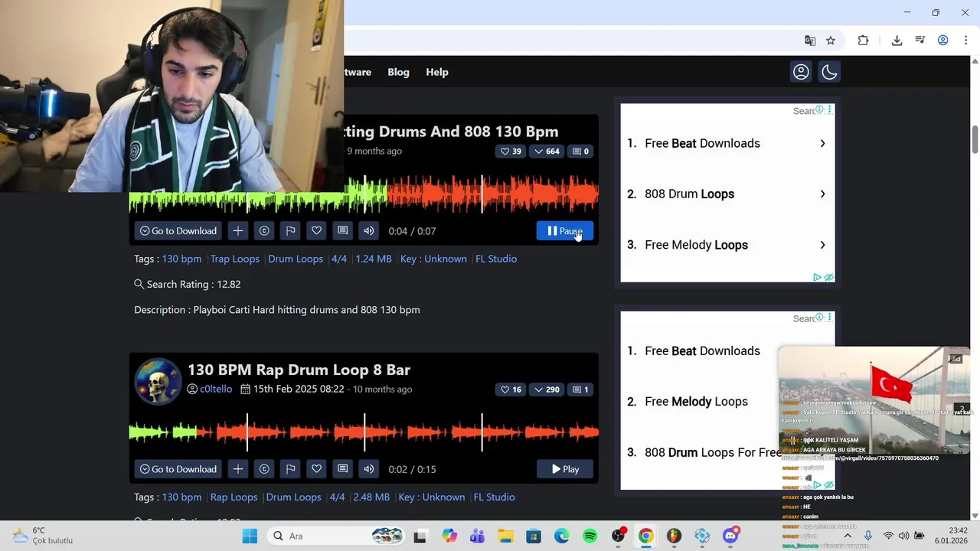Open Chrome three-dot menu
Screen dimensions: 980x551
965,41
